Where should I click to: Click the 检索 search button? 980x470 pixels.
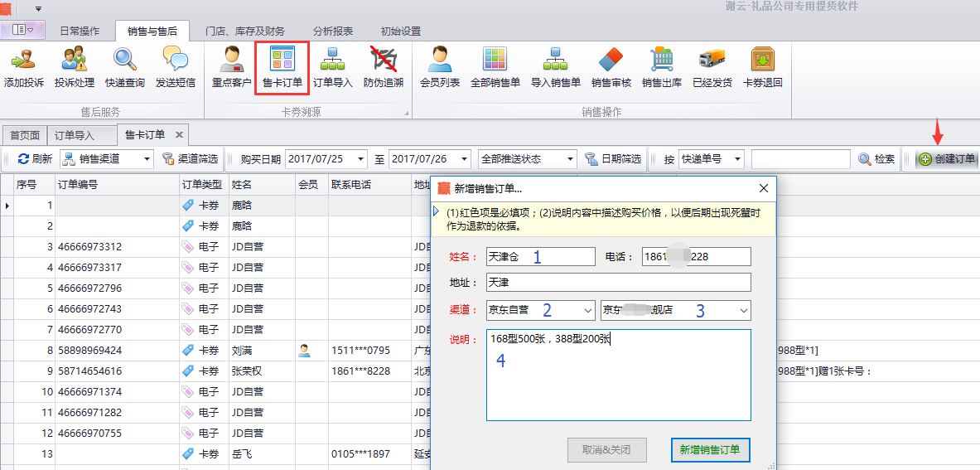tap(877, 159)
